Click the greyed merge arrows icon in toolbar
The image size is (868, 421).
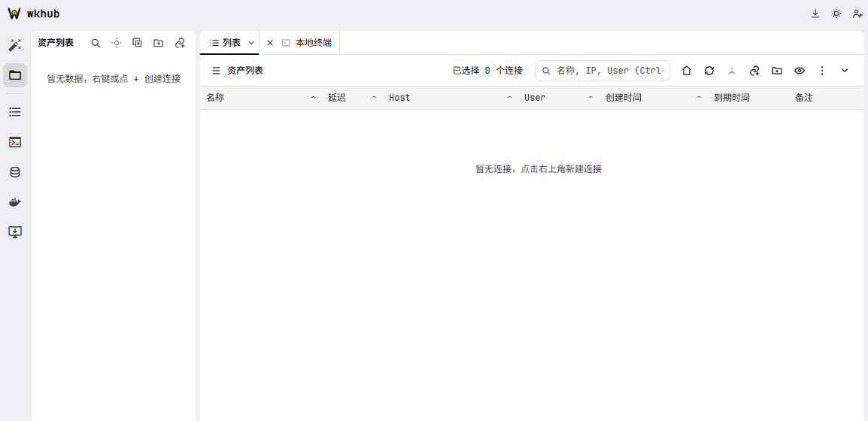click(732, 70)
